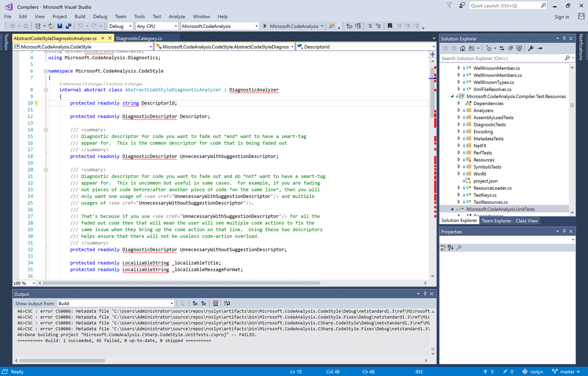
Task: Click the notification flag filter icon
Action: (450, 5)
